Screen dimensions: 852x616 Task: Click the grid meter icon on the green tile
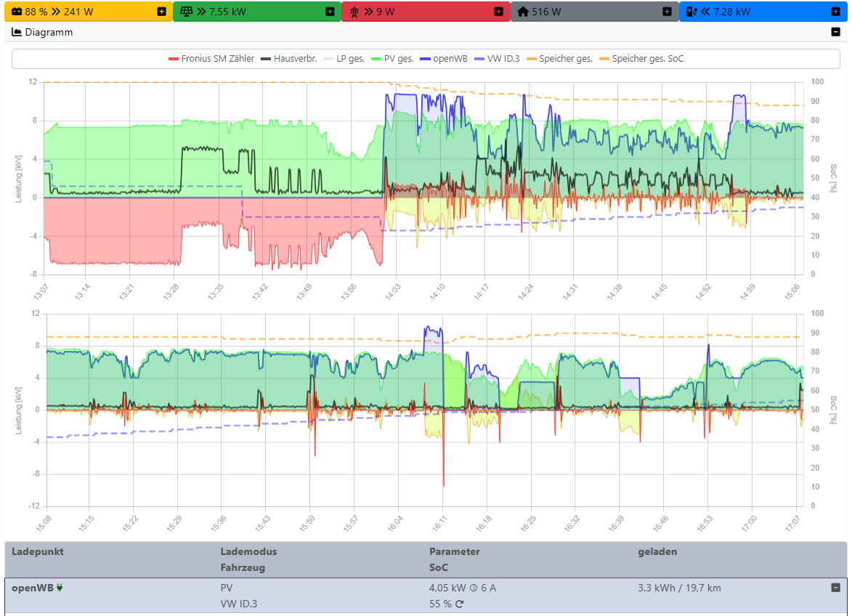(186, 11)
